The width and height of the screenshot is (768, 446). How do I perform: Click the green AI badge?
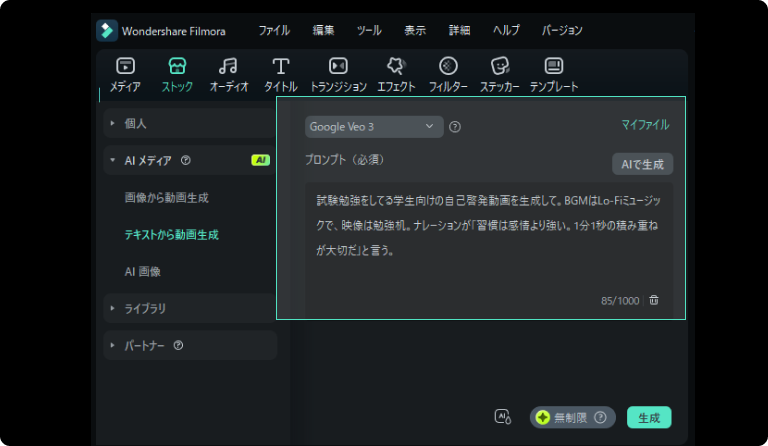[261, 160]
